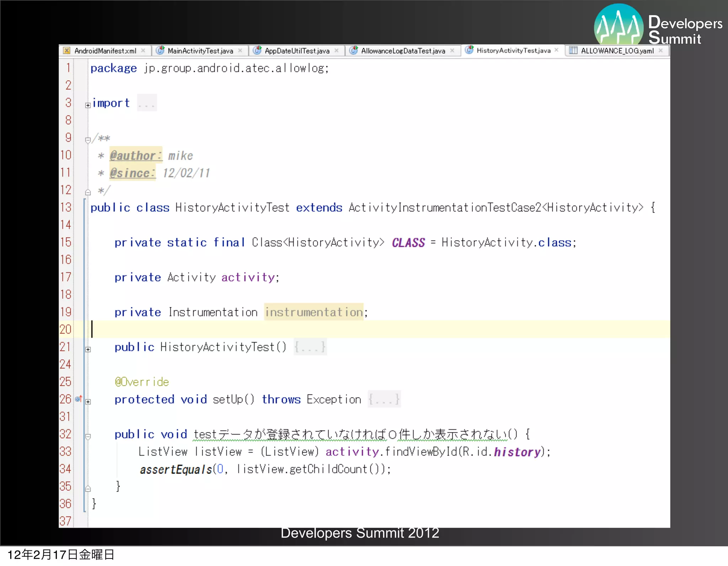Click line number 13 in the gutter
This screenshot has height=566, width=728.
click(x=66, y=207)
